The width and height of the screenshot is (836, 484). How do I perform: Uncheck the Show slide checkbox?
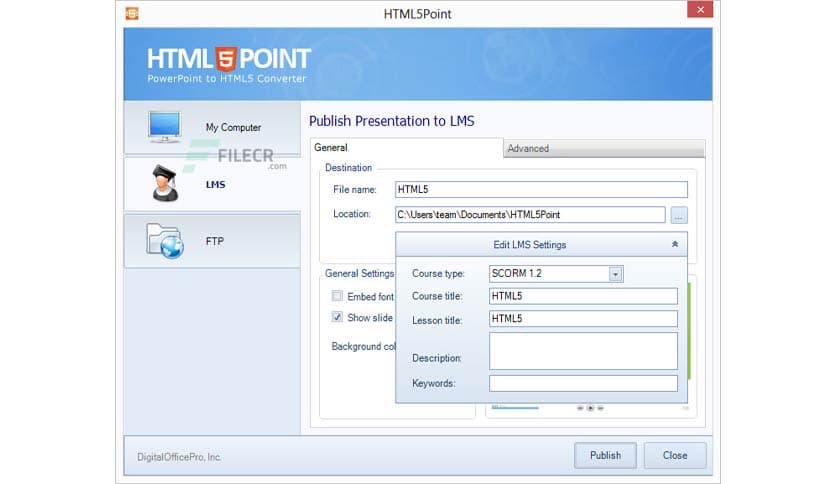(337, 317)
